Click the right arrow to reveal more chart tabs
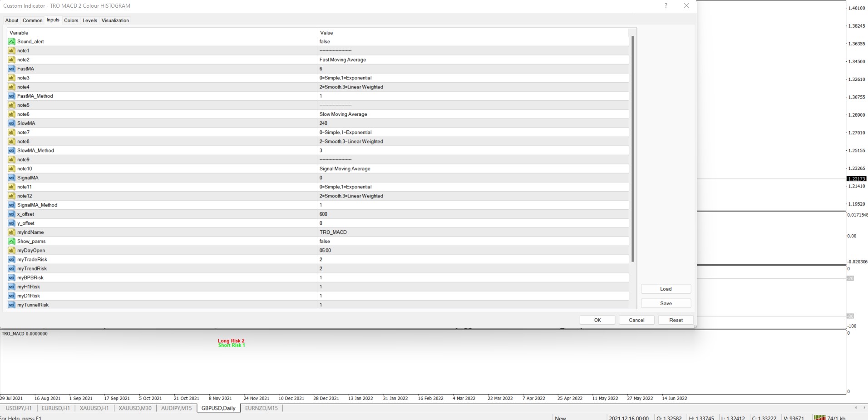Viewport: 868px width, 420px height. coord(863,408)
